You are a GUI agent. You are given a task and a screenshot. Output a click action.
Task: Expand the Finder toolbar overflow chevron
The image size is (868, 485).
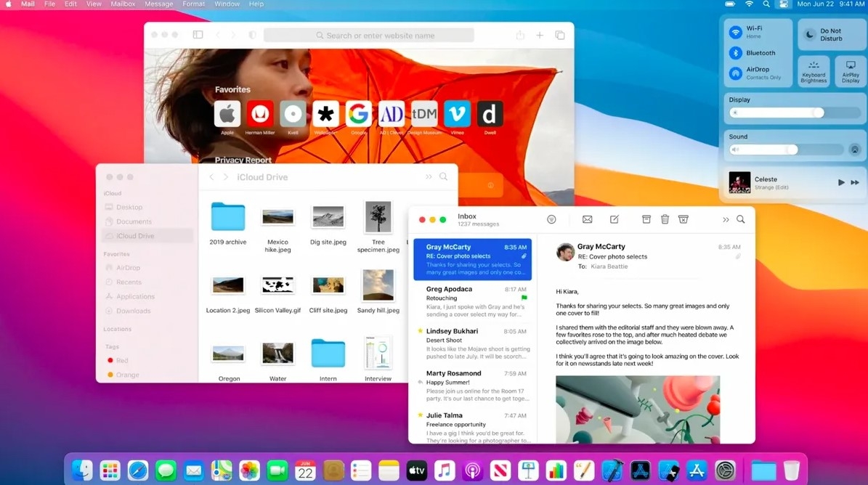pyautogui.click(x=429, y=176)
